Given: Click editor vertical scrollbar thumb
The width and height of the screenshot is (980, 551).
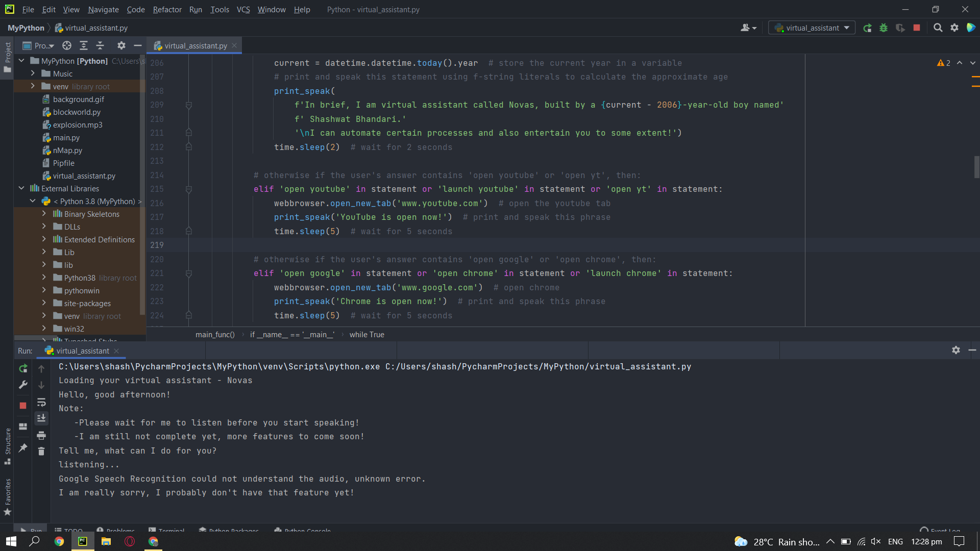Looking at the screenshot, I should coord(976,167).
